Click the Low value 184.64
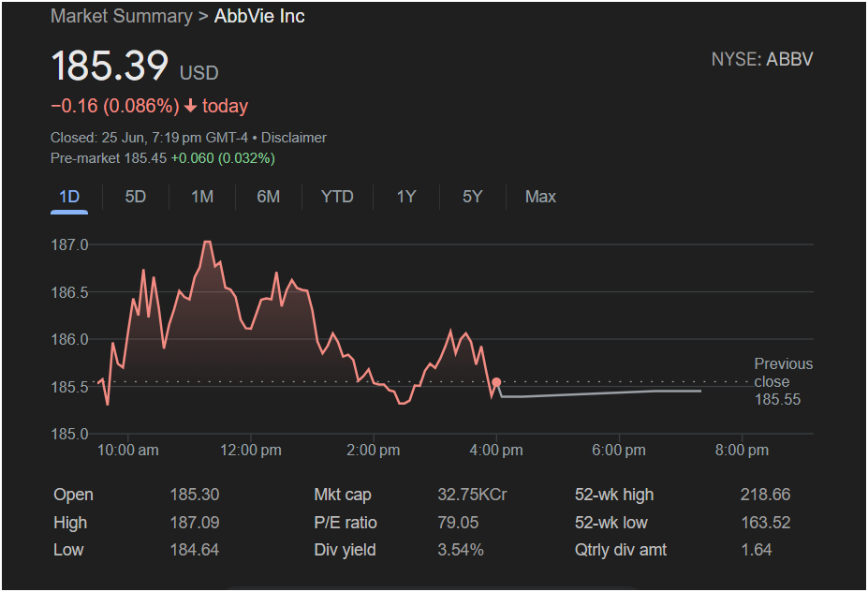 (x=195, y=550)
